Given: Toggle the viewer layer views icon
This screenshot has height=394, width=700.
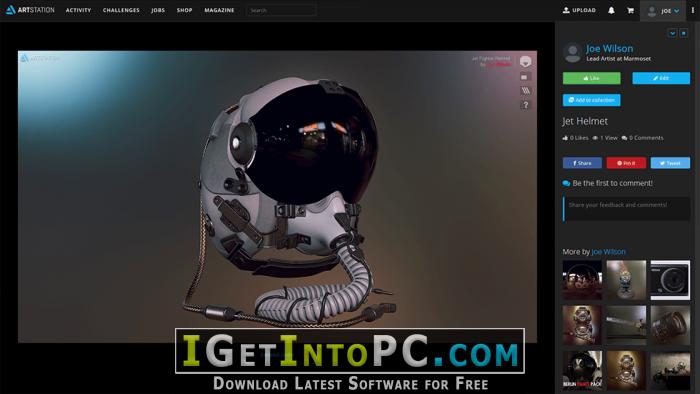Looking at the screenshot, I should pos(526,91).
